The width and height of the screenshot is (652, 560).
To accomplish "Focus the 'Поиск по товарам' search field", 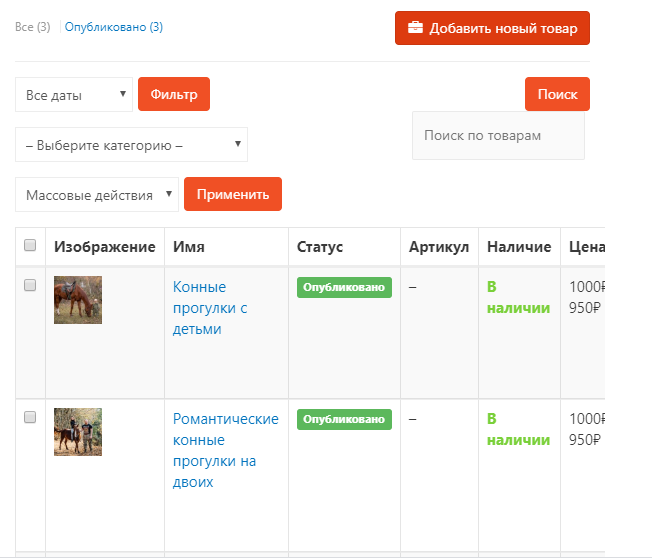I will 498,135.
